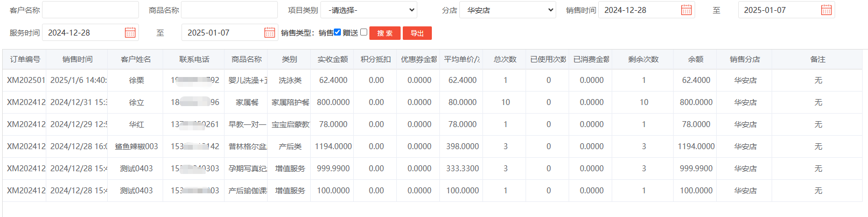
Task: Click amount 1194.0000 in 实收金额 column
Action: click(333, 146)
